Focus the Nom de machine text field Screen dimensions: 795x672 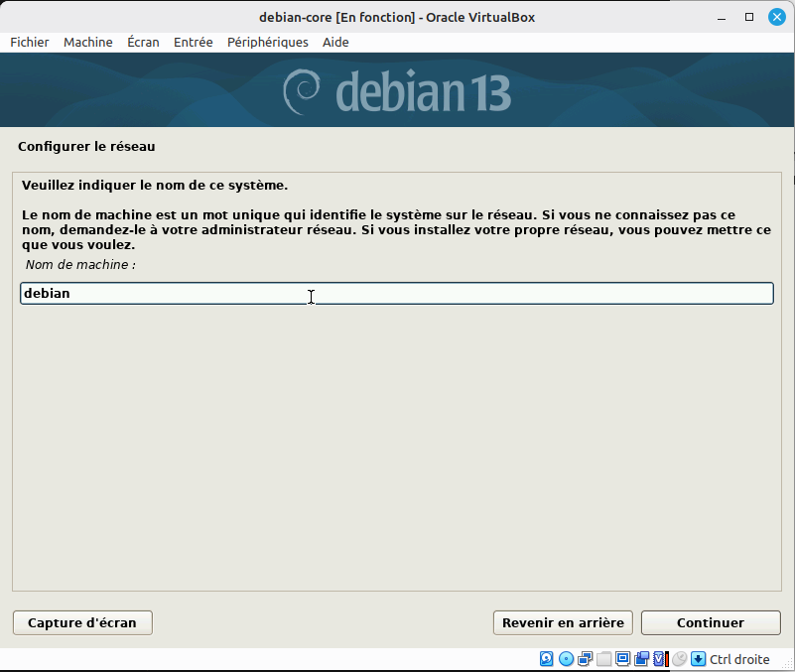pos(397,294)
